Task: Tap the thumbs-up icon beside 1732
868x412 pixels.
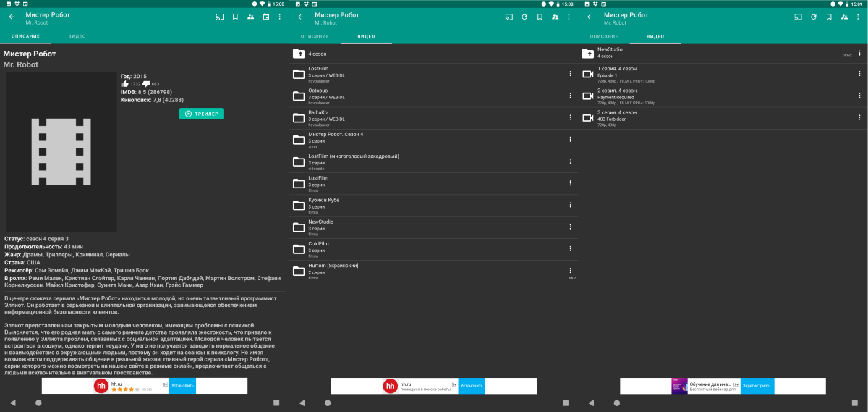Action: [124, 84]
